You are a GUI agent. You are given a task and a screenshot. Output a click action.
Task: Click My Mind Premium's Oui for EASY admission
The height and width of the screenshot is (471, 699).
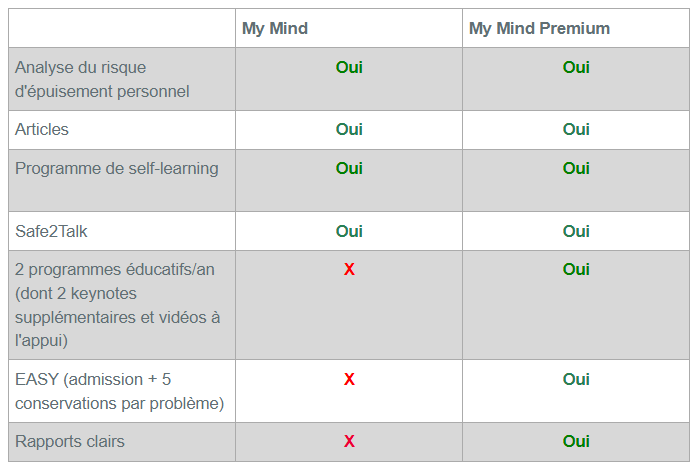(x=576, y=379)
